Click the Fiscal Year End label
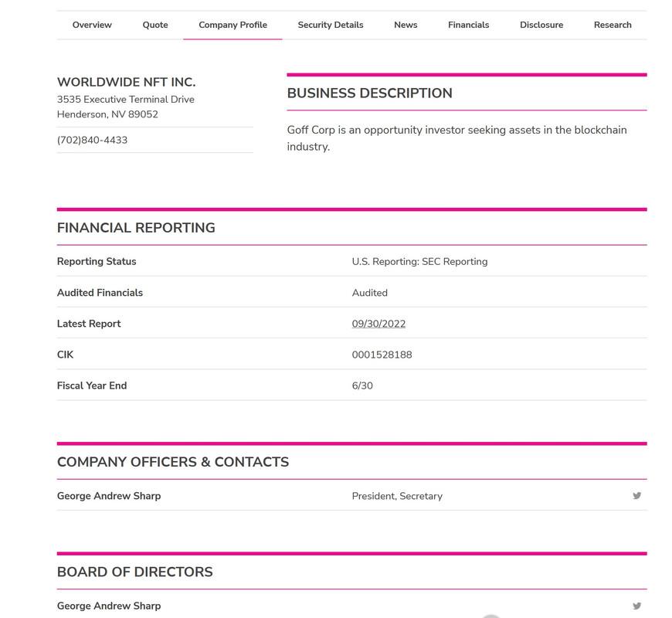This screenshot has height=618, width=672. coord(92,385)
